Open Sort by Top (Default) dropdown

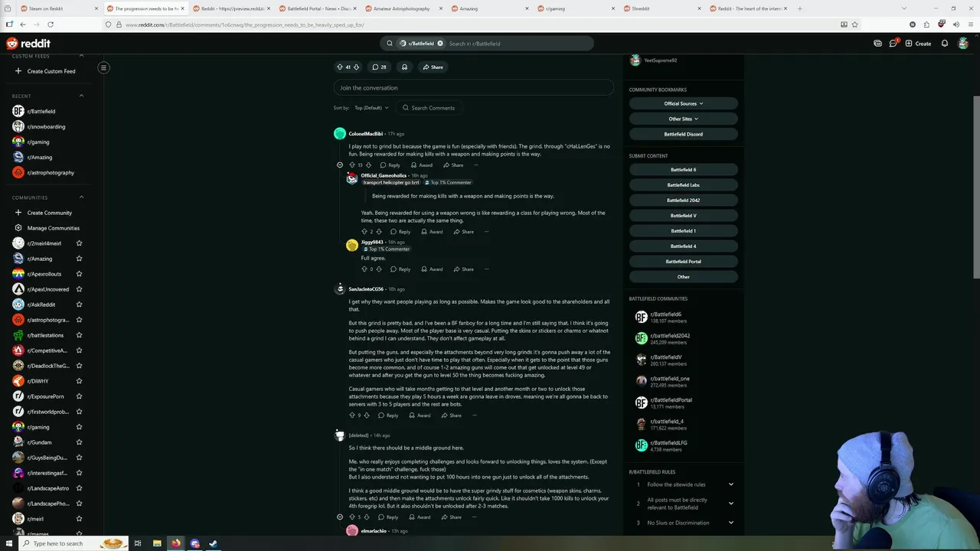point(371,108)
